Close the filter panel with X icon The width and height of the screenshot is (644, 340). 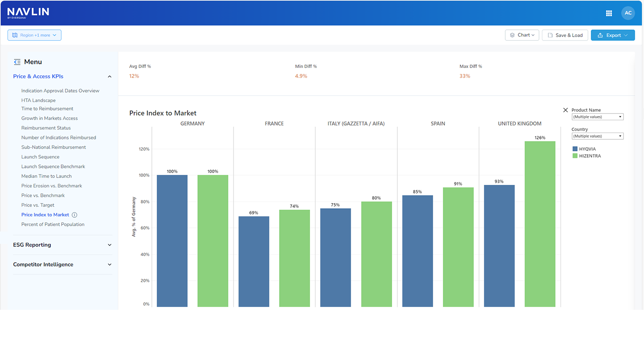tap(565, 110)
